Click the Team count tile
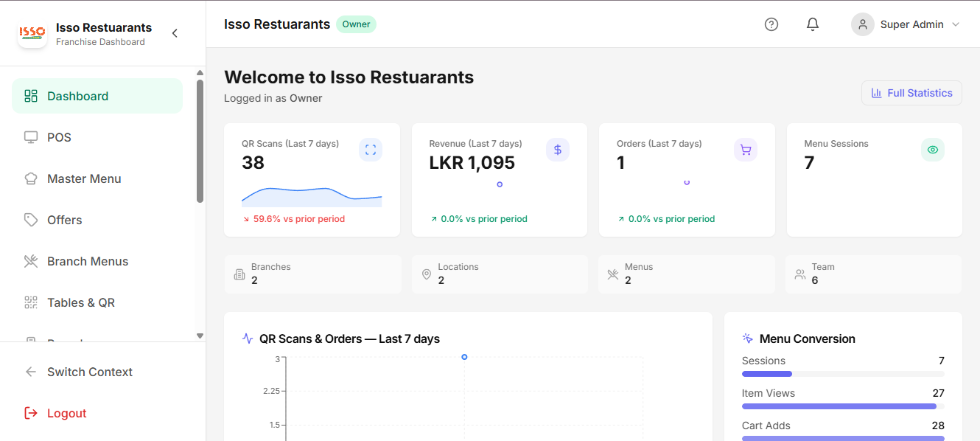980x441 pixels. tap(874, 274)
